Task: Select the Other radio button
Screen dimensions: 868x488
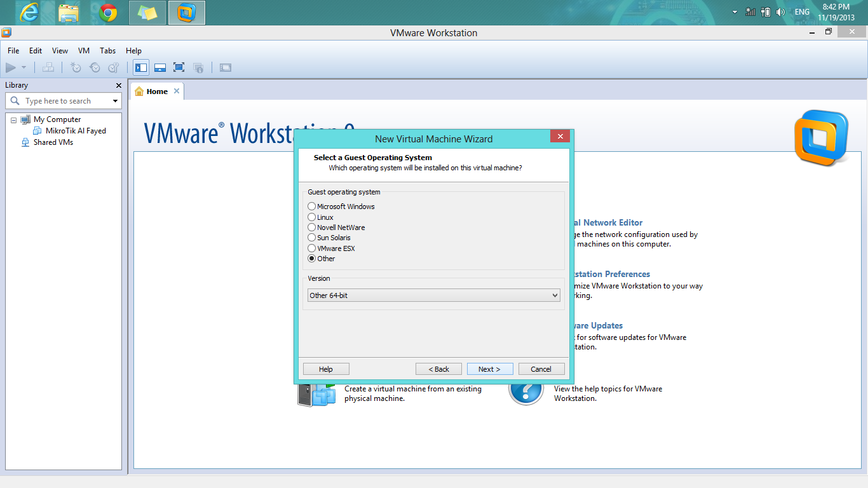Action: point(311,259)
